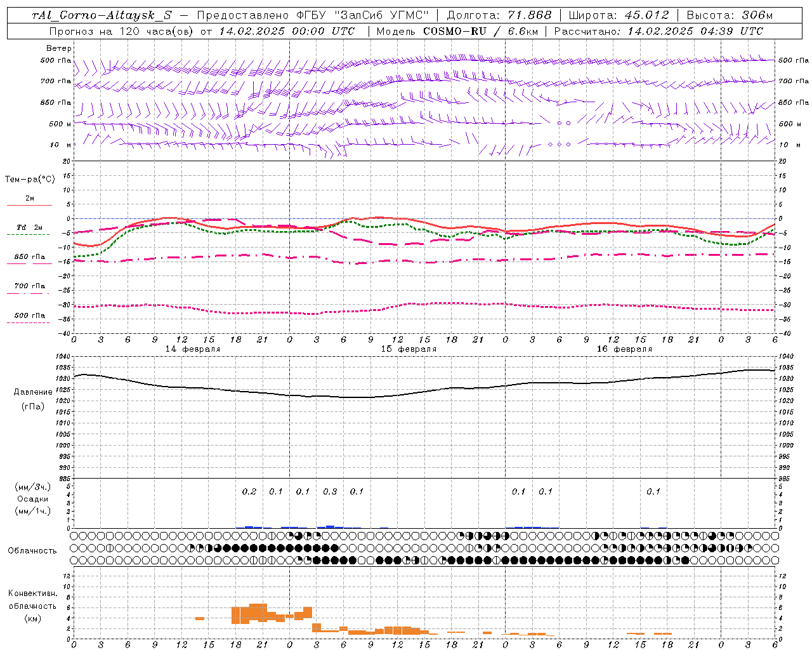Click the (мм/3ч.) precipitation unit label
The height and width of the screenshot is (650, 812).
pos(33,487)
